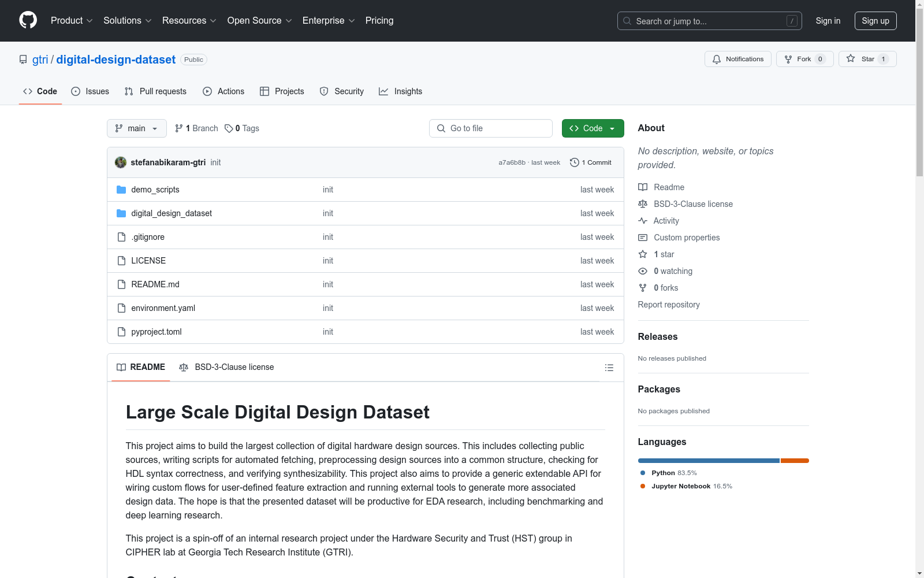This screenshot has width=924, height=578.
Task: Click the demo_scripts folder icon
Action: tap(121, 190)
